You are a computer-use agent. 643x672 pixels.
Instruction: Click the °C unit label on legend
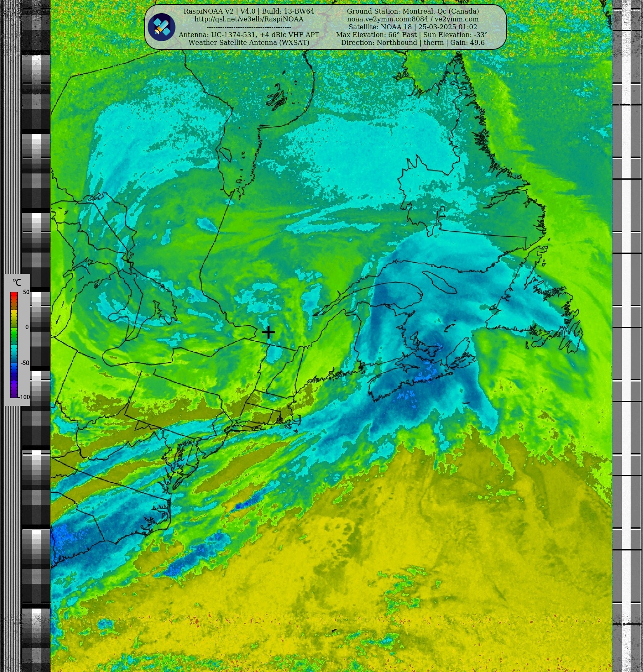tap(16, 283)
